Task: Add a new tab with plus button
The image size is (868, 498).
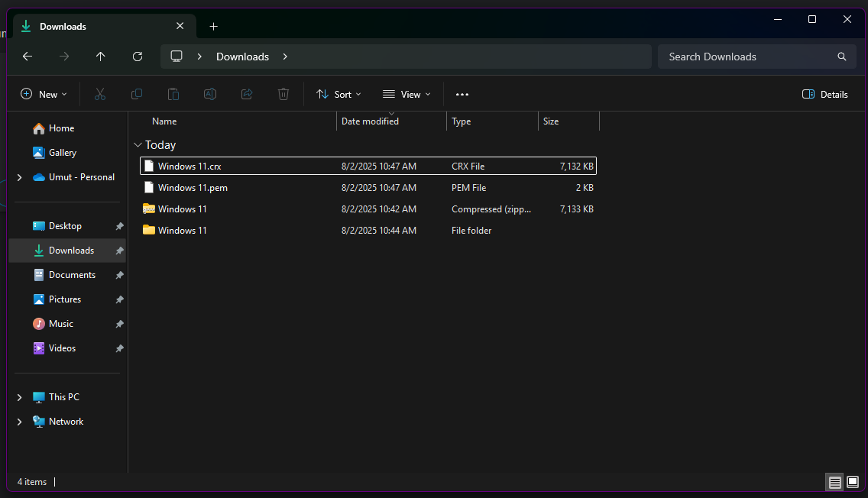Action: [214, 26]
